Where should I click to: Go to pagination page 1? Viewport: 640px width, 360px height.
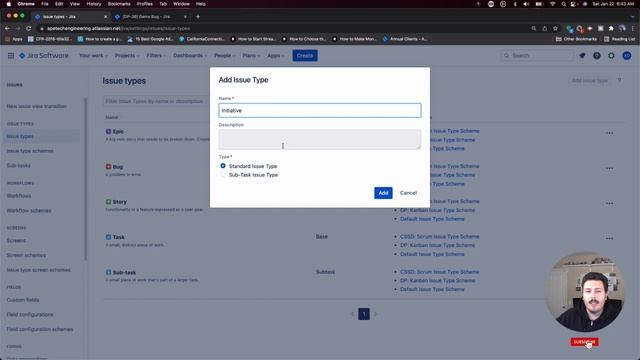[364, 314]
